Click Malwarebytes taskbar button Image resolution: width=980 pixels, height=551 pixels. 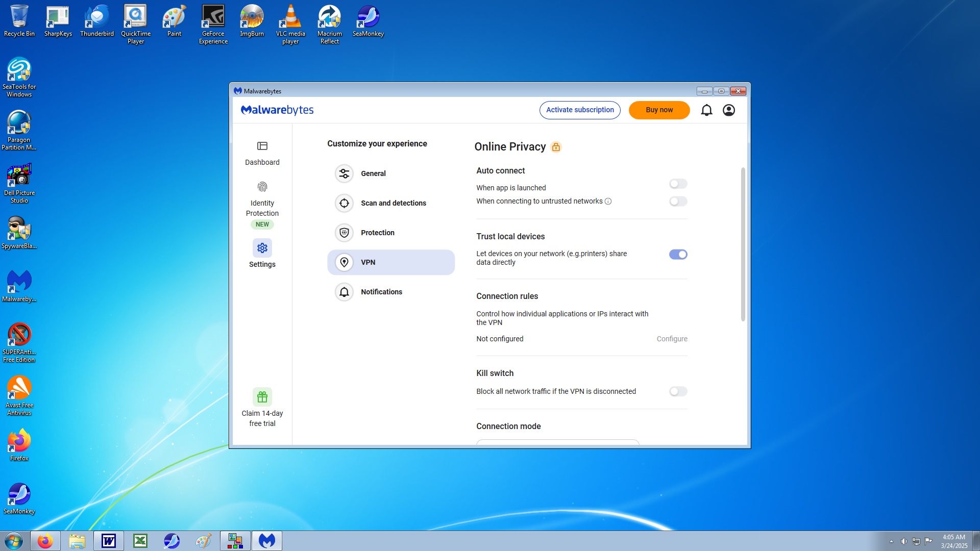[267, 541]
